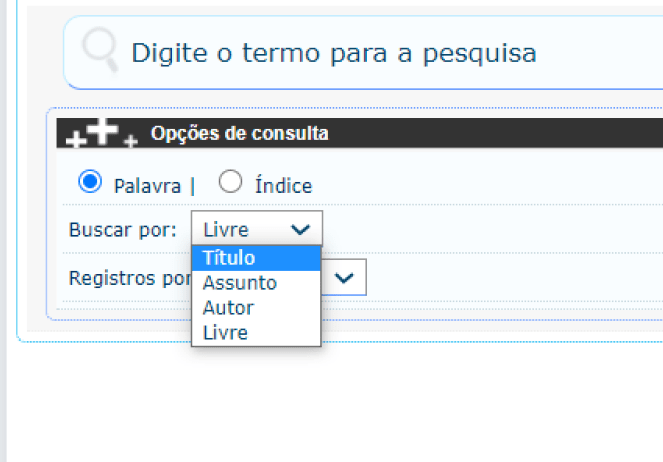Click the Palavra label text
This screenshot has height=462, width=663.
147,186
